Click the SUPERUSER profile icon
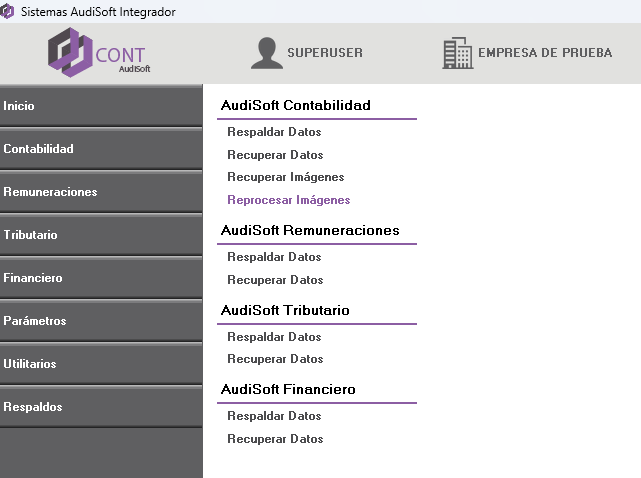The height and width of the screenshot is (478, 641). pos(266,53)
